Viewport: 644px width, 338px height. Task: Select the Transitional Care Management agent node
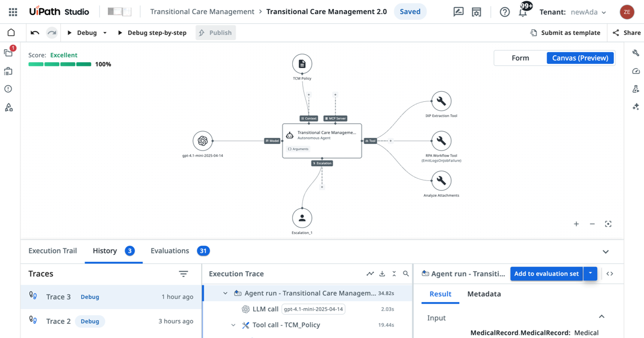[322, 141]
